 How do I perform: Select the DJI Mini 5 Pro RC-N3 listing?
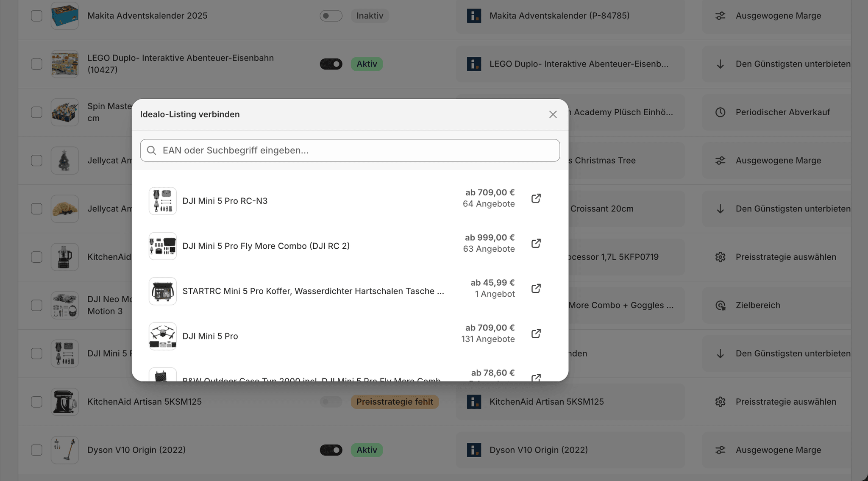click(350, 201)
